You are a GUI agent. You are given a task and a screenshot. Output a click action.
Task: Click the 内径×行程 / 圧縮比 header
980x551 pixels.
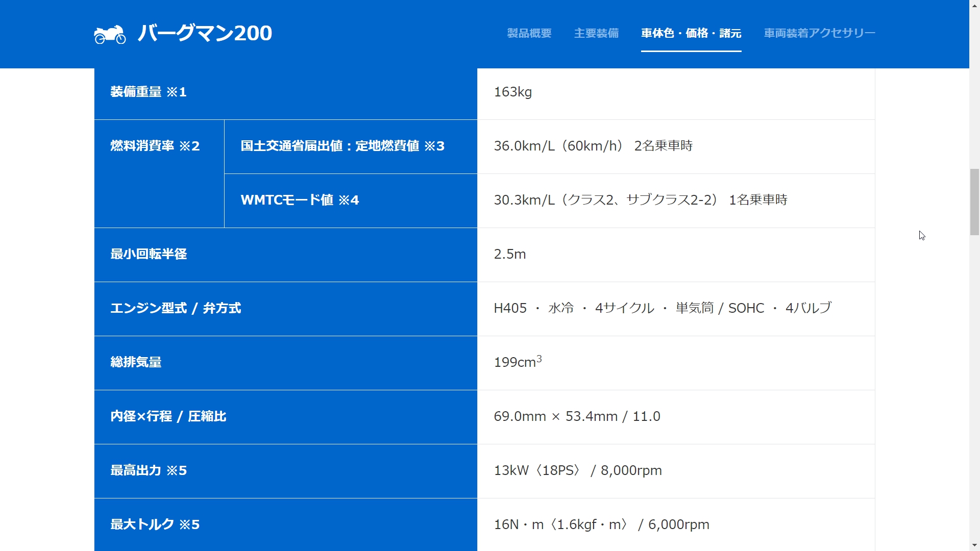point(168,416)
